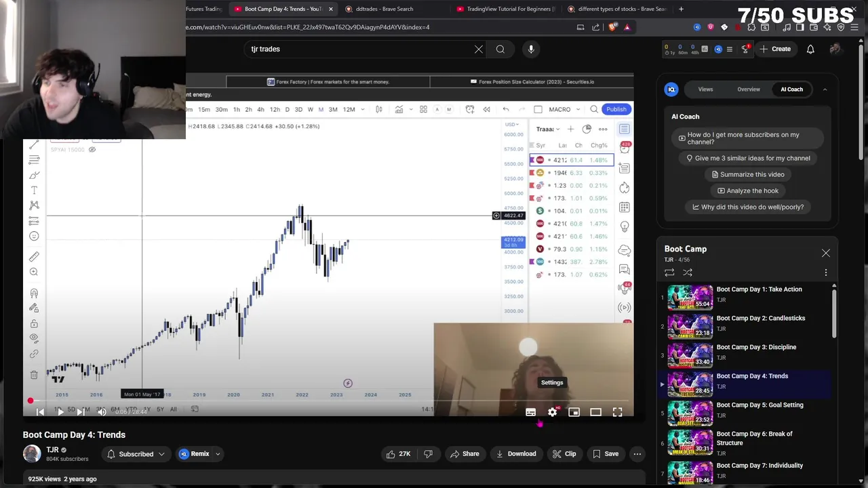The height and width of the screenshot is (488, 868).
Task: Open the Brave main hamburger menu
Action: tap(854, 27)
